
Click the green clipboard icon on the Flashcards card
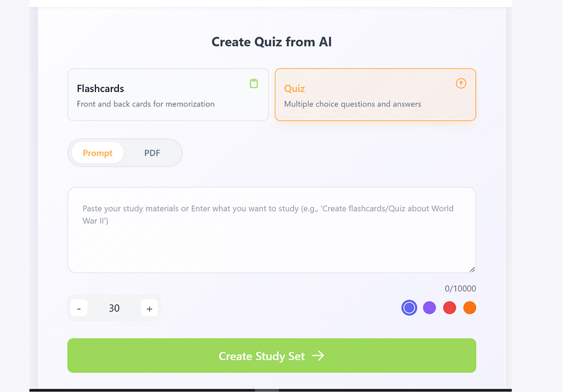pos(254,84)
